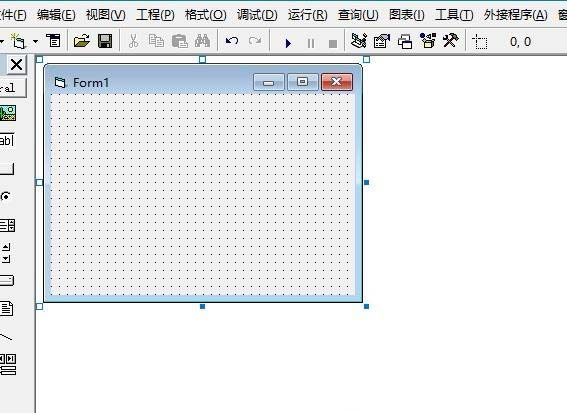567x413 pixels.
Task: Click the form position indicator icon
Action: tap(480, 42)
